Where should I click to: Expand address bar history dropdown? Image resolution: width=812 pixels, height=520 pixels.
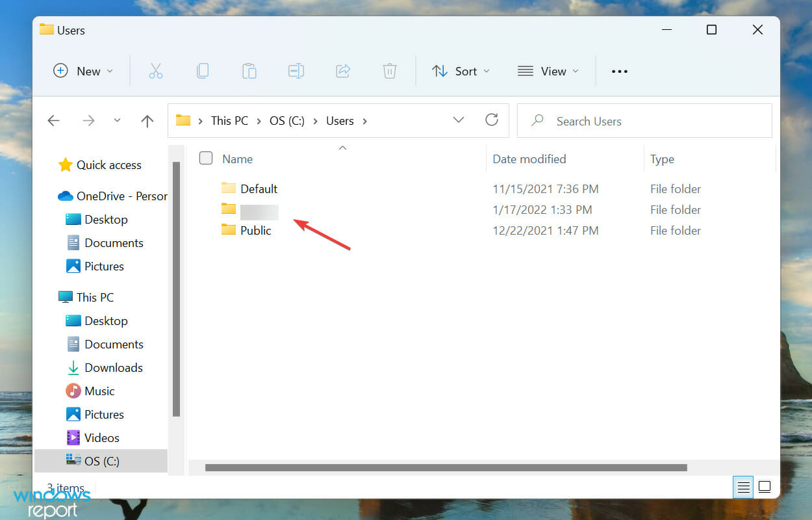coord(459,120)
